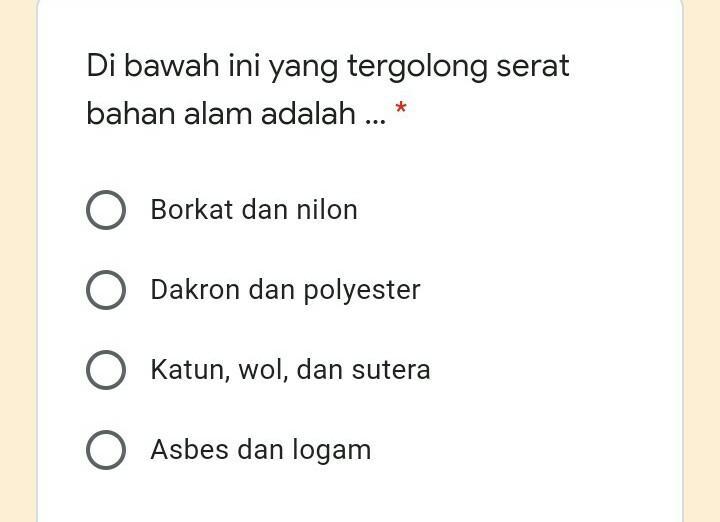This screenshot has width=720, height=522.
Task: Click the word 'Asbes' in fourth option
Action: (189, 449)
